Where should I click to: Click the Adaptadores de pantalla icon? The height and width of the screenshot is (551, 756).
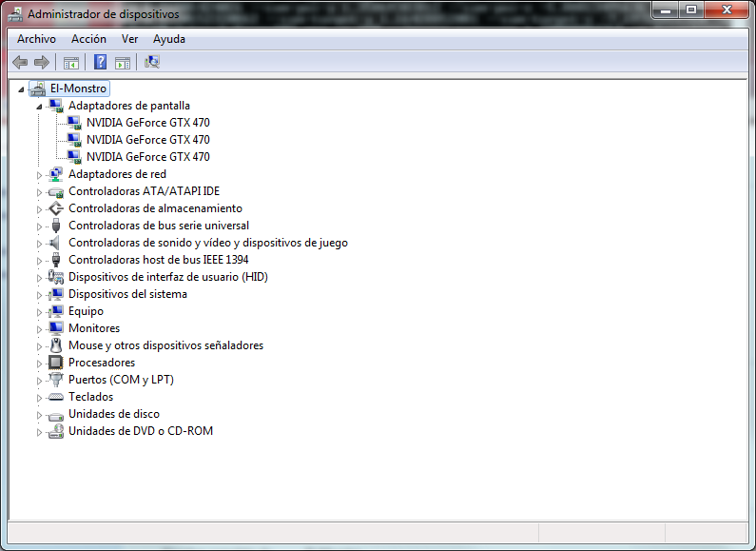(x=56, y=106)
